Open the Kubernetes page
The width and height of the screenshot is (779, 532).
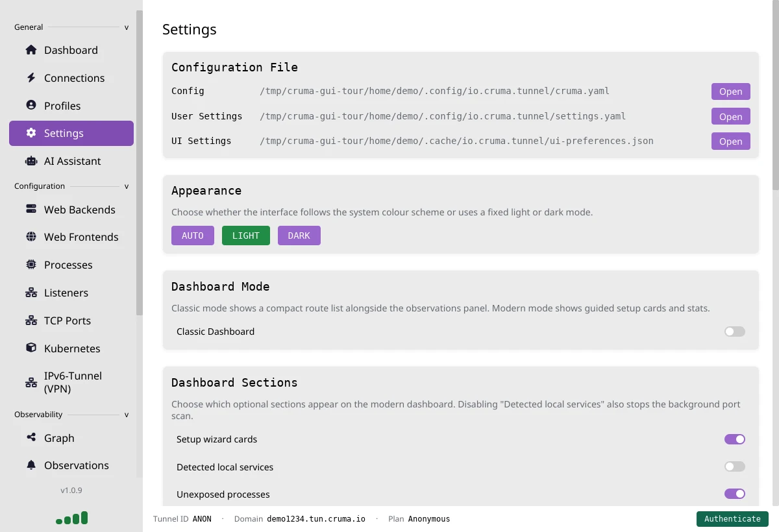(71, 348)
